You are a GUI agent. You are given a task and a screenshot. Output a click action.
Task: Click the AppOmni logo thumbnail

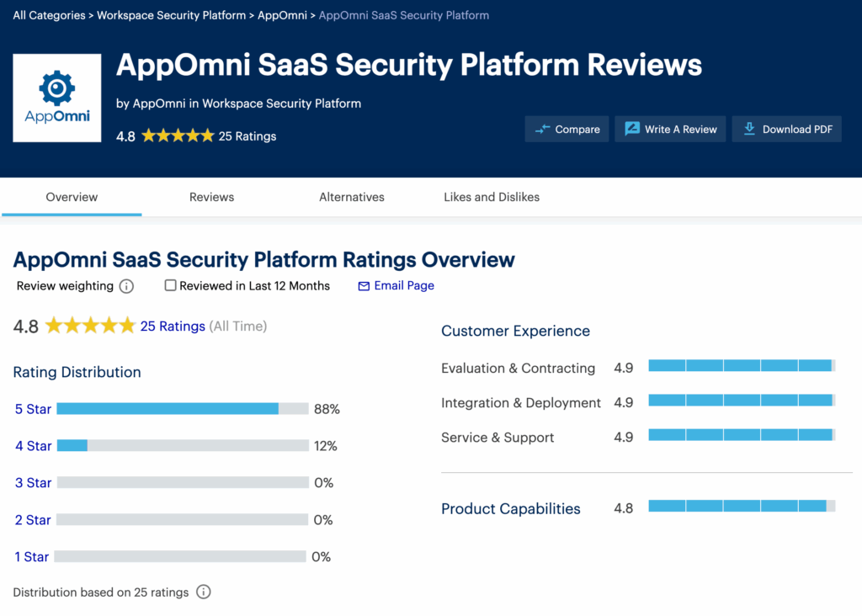click(x=57, y=98)
